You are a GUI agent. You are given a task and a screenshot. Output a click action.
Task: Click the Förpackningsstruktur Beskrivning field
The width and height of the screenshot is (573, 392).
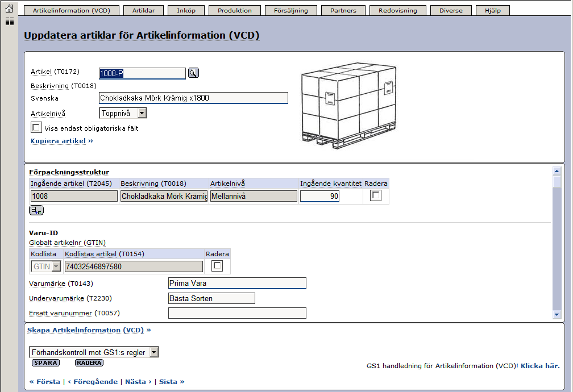pyautogui.click(x=164, y=196)
